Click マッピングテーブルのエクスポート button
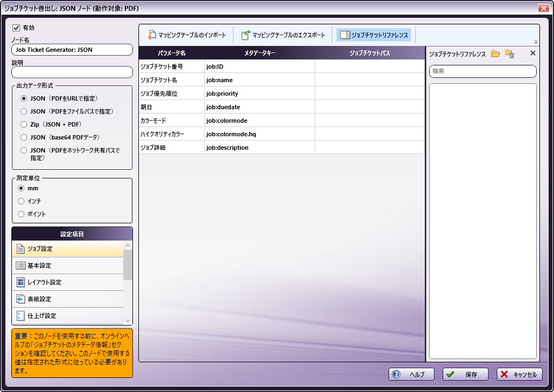This screenshot has height=392, width=554. pyautogui.click(x=283, y=35)
